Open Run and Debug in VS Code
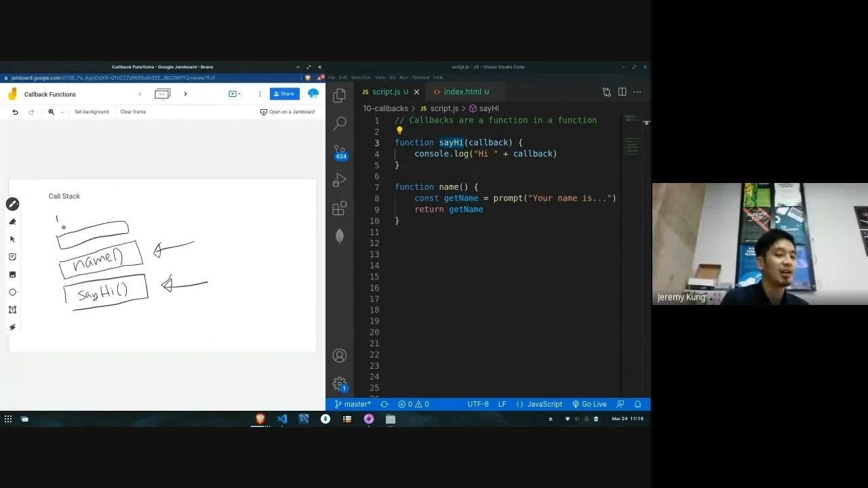This screenshot has height=488, width=868. point(339,180)
